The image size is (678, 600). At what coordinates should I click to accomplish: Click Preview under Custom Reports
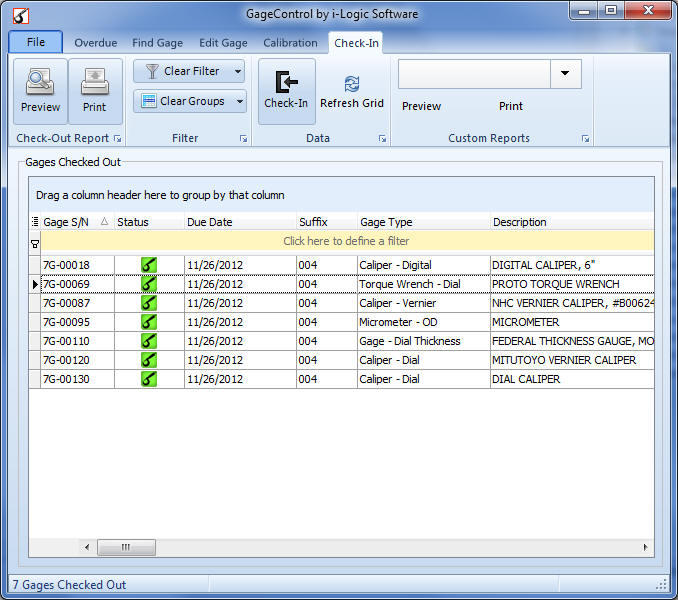coord(421,106)
